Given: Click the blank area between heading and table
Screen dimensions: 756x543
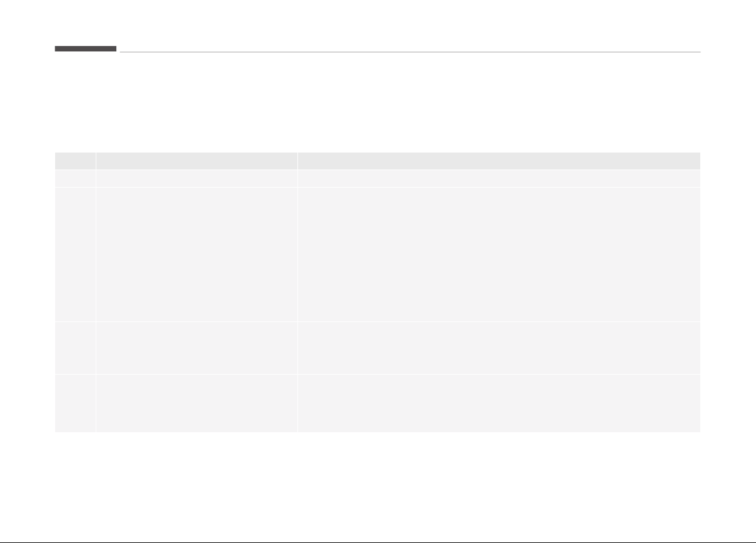Looking at the screenshot, I should coord(378,102).
